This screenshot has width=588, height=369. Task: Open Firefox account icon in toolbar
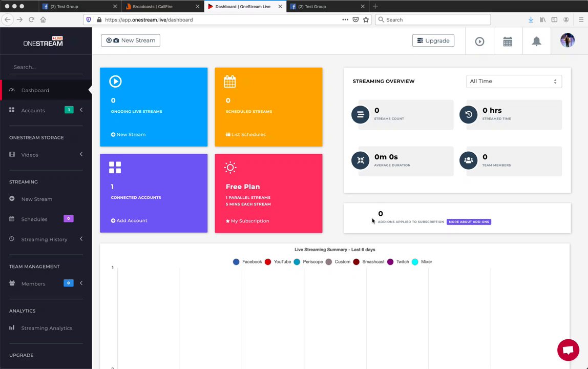[x=566, y=19]
